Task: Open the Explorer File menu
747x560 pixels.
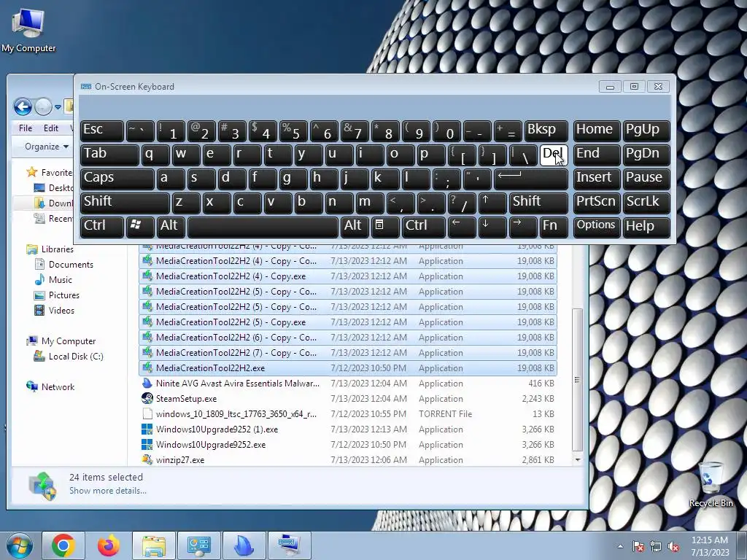Action: pyautogui.click(x=26, y=128)
